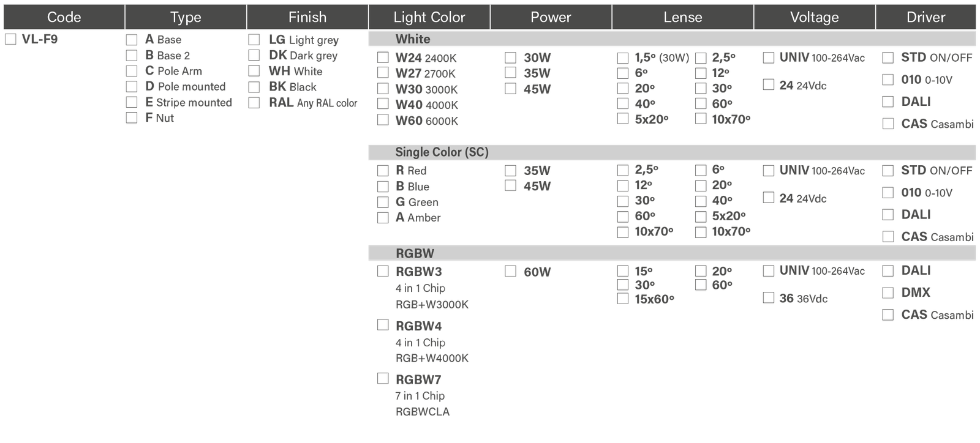Click the Single Color (SC) section bar
Image resolution: width=980 pixels, height=443 pixels.
click(x=671, y=152)
